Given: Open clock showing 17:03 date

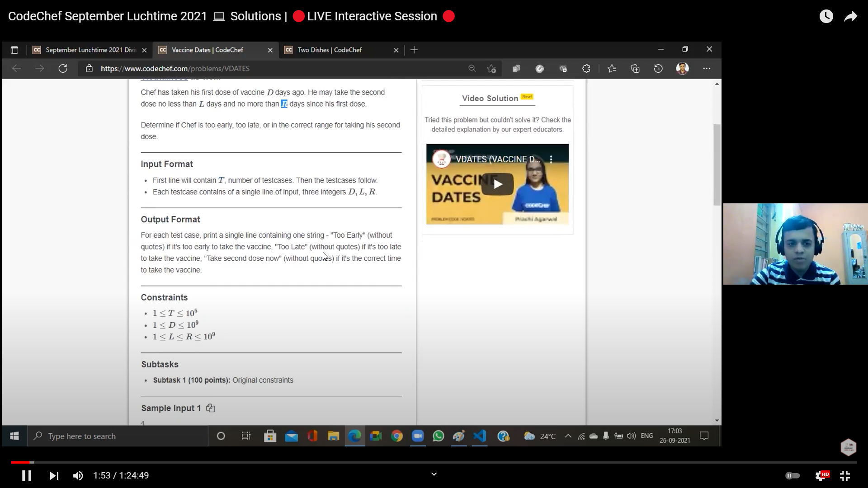Looking at the screenshot, I should (x=675, y=436).
